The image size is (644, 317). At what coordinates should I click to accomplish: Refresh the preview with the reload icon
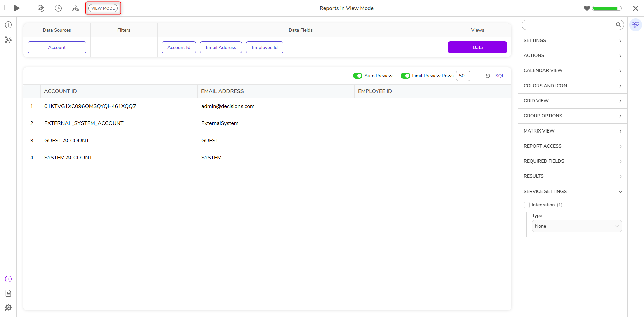pos(488,76)
